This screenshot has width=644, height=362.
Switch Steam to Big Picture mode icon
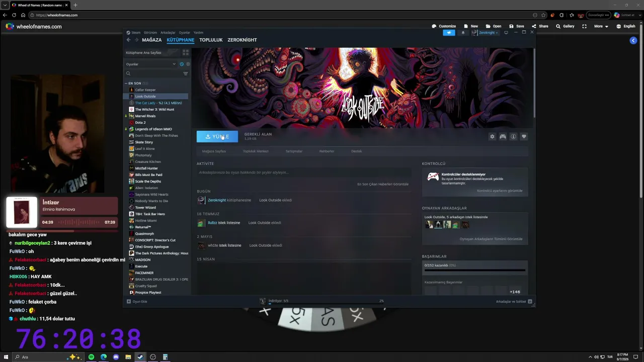(x=506, y=33)
